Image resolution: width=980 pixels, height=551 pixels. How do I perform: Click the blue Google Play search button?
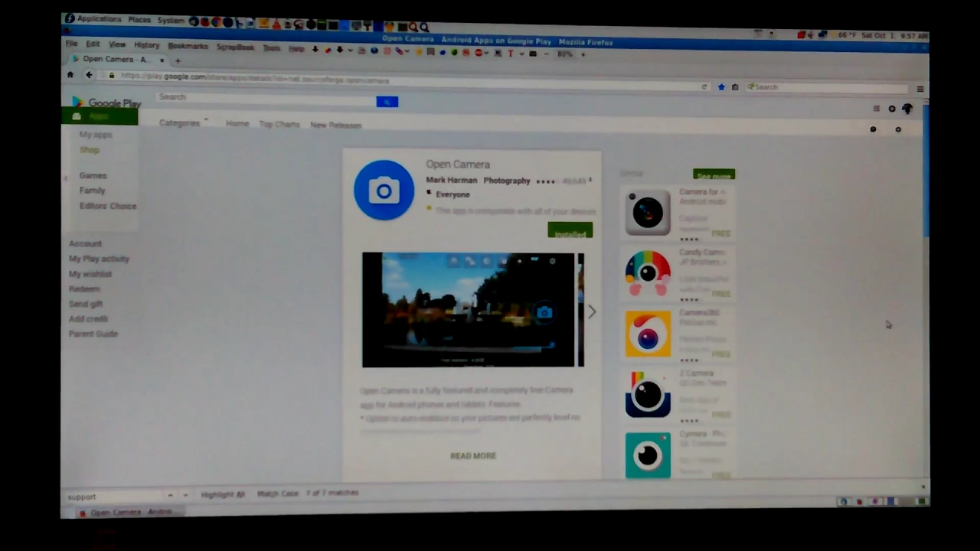[x=387, y=102]
